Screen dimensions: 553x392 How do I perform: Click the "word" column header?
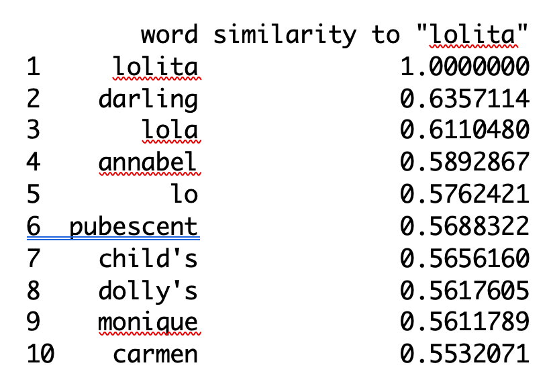(169, 34)
